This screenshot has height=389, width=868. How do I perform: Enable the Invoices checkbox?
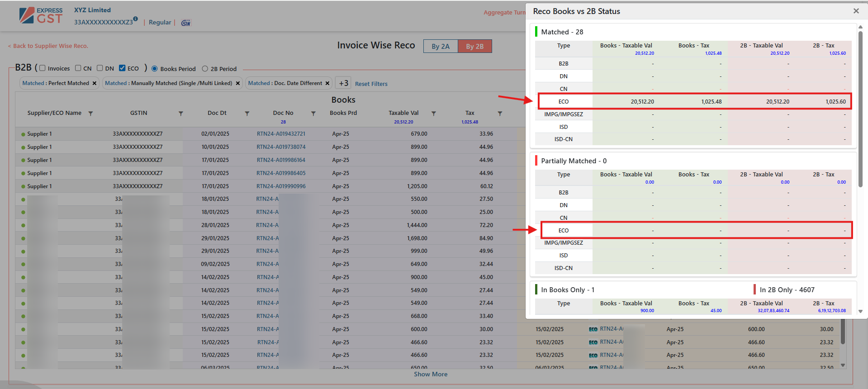43,68
